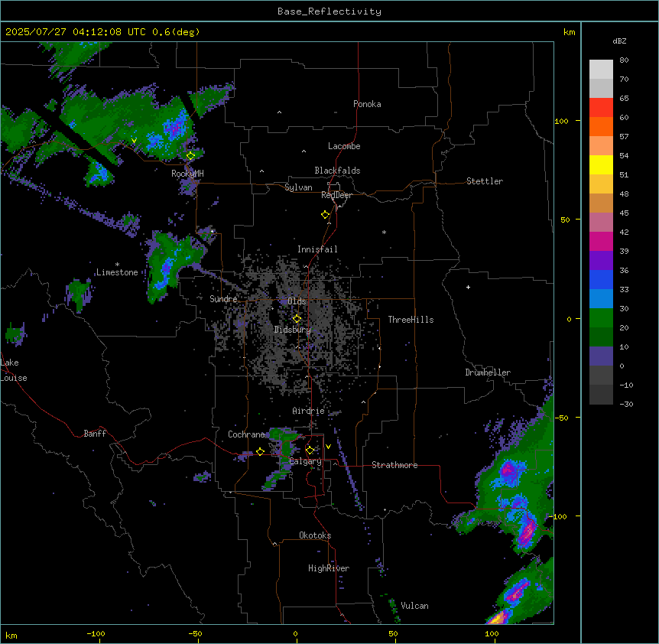
Task: Click the yellow diamond marker beside RockyMH
Action: point(191,155)
